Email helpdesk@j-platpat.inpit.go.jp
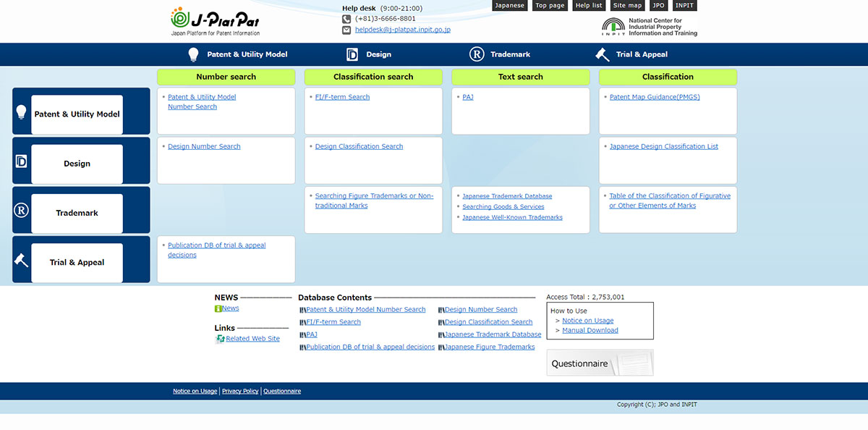The width and height of the screenshot is (868, 430). click(x=403, y=30)
